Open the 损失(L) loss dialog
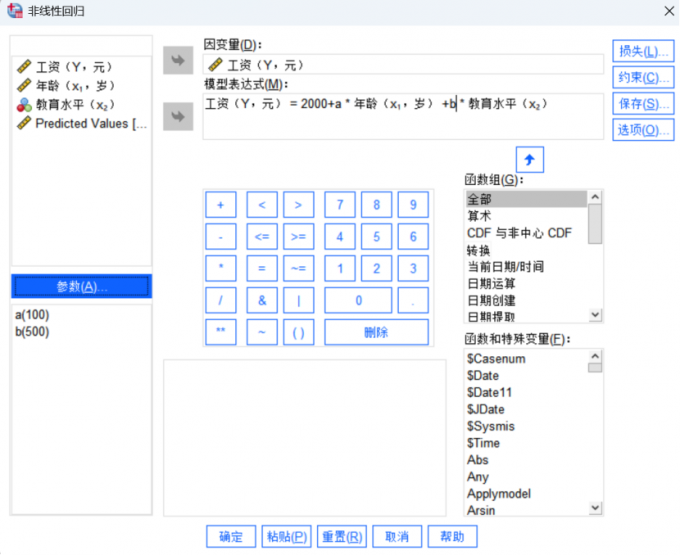Viewport: 680px width, 555px height. [643, 52]
